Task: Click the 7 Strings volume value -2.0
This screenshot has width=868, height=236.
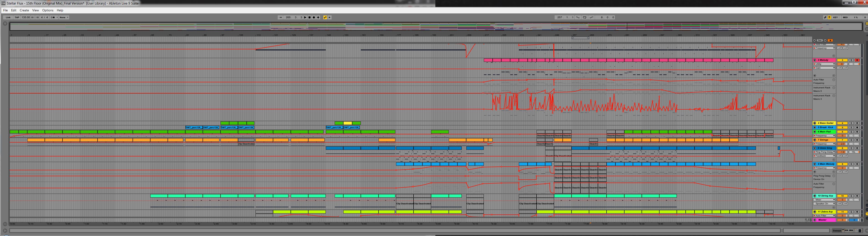Action: 842,144
